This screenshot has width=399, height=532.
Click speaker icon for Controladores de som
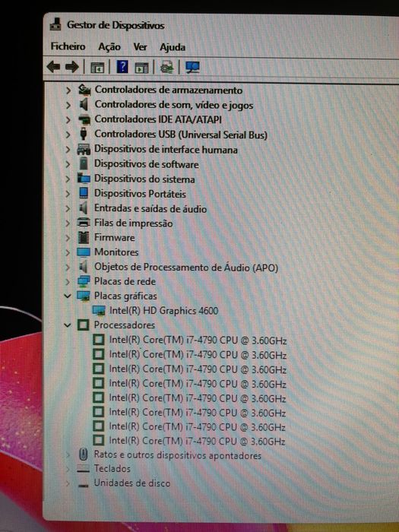[x=84, y=105]
